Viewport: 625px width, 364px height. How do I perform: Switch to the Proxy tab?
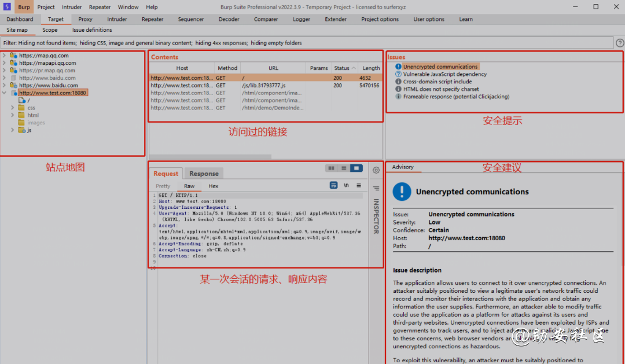point(85,19)
